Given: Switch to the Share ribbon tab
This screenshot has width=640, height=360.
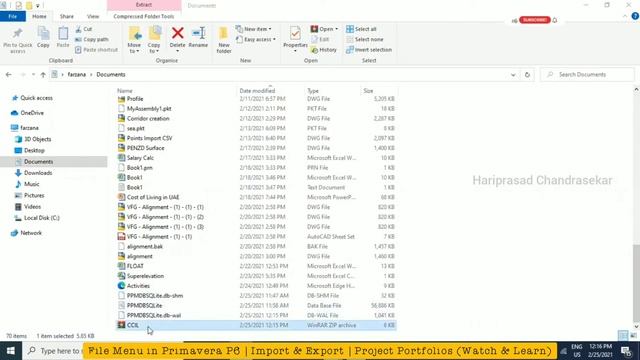Looking at the screenshot, I should [67, 16].
